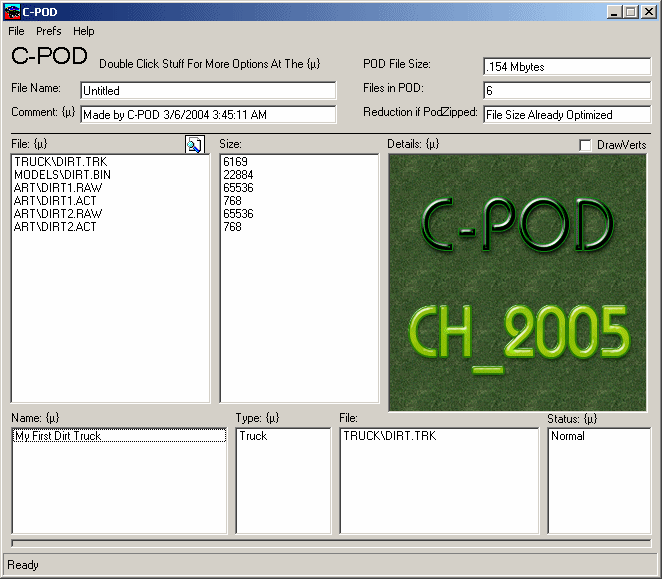Click the File Name input field
662x579 pixels.
[208, 90]
